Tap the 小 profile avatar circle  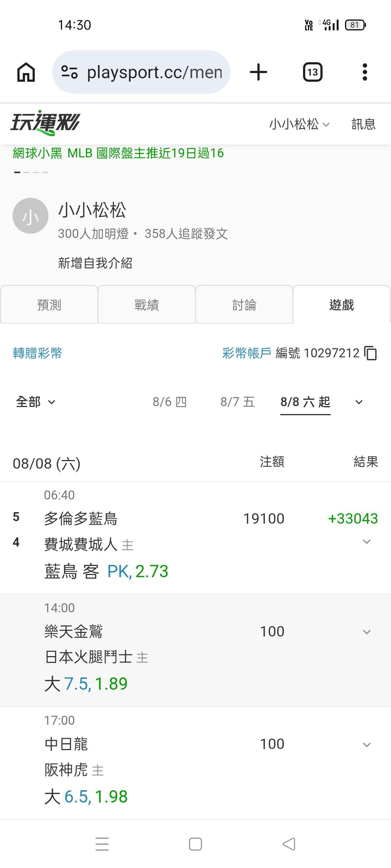(x=30, y=216)
